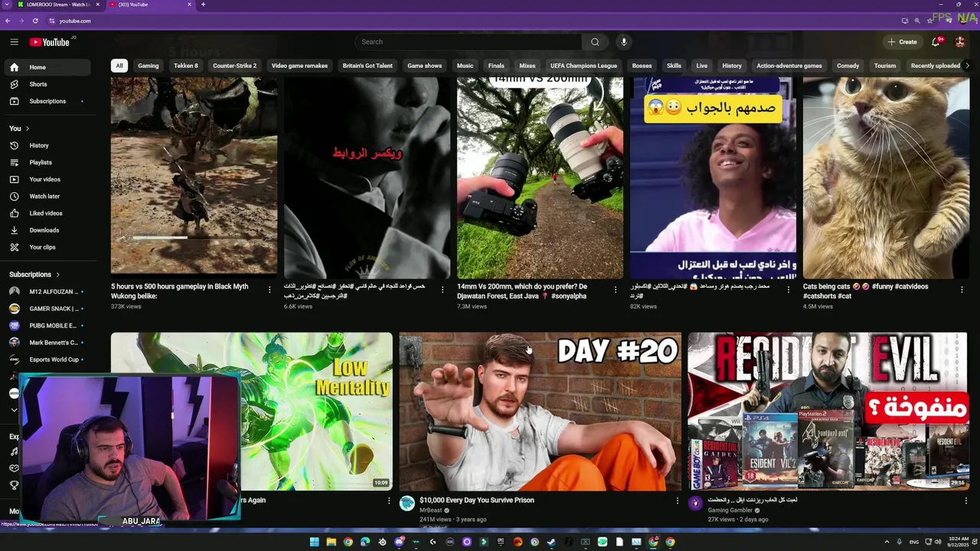Open M12 ALFOUZAN subscription channel
The image size is (980, 551).
tap(47, 292)
